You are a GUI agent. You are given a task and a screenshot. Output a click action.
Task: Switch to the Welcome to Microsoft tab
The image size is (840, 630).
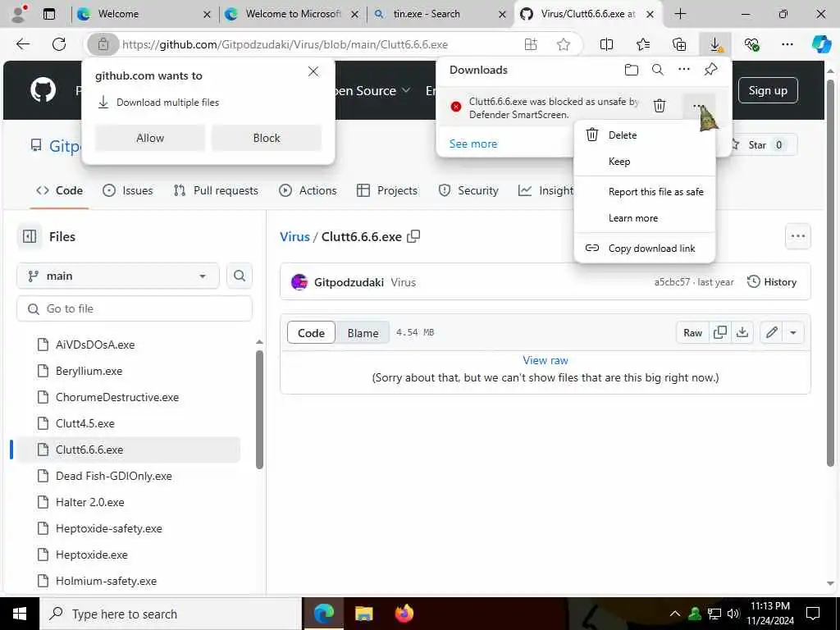(293, 15)
